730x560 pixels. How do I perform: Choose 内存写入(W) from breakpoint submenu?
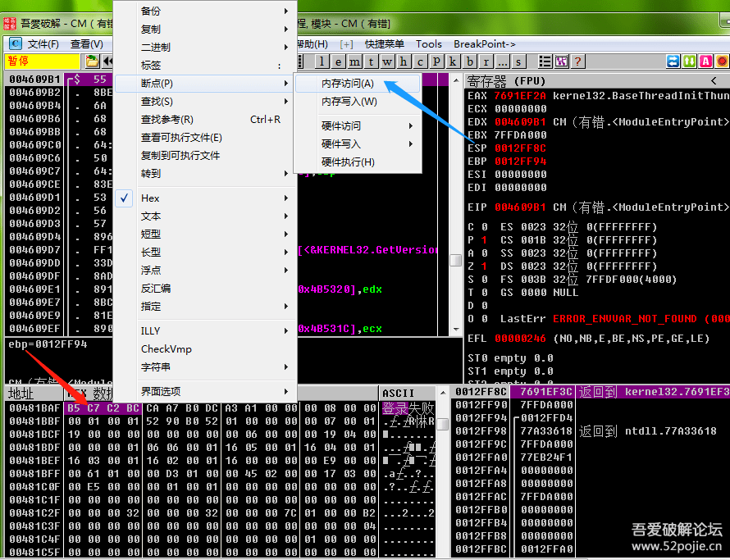349,102
